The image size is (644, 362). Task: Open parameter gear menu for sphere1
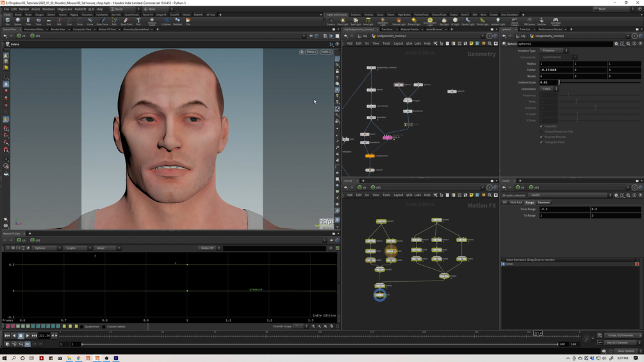pyautogui.click(x=616, y=44)
